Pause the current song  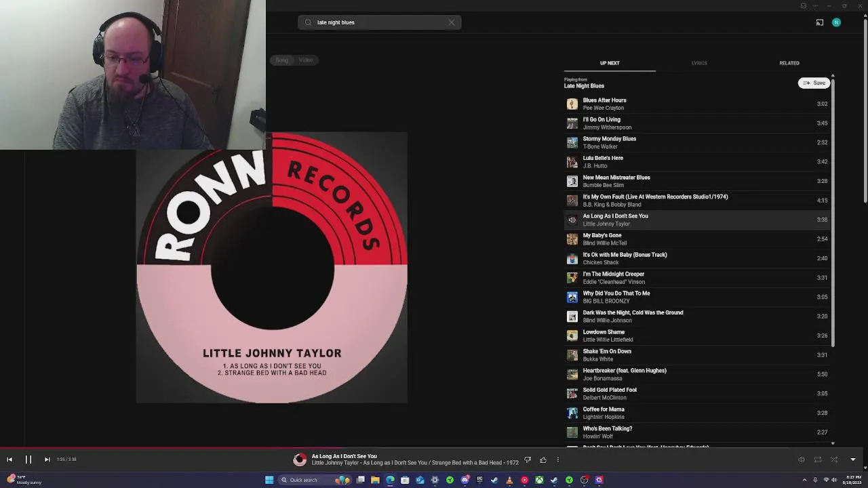28,460
